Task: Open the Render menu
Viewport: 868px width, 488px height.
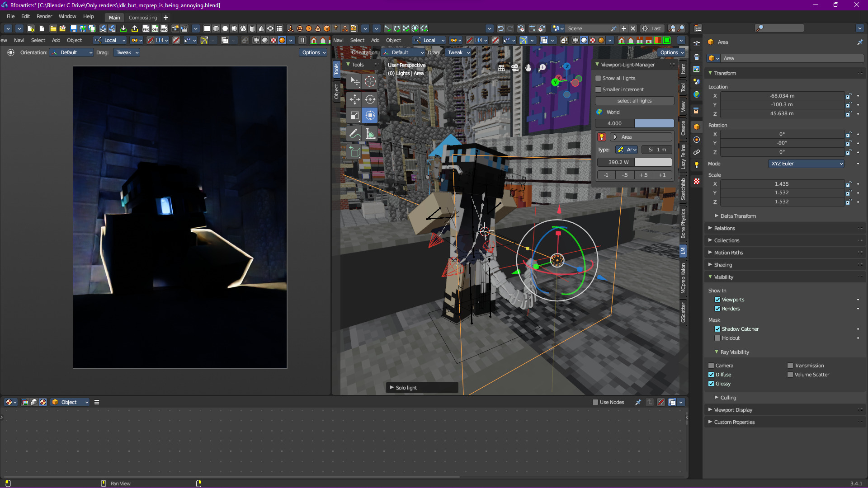Action: (44, 16)
